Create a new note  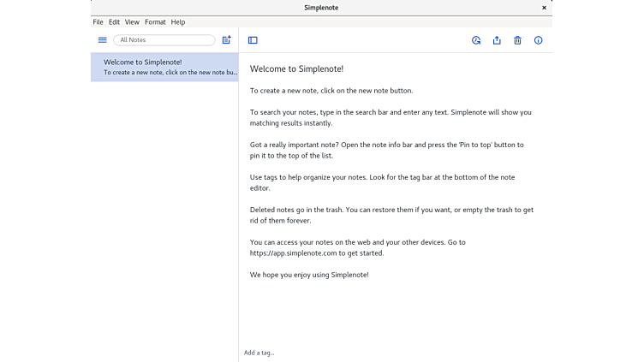(x=227, y=40)
